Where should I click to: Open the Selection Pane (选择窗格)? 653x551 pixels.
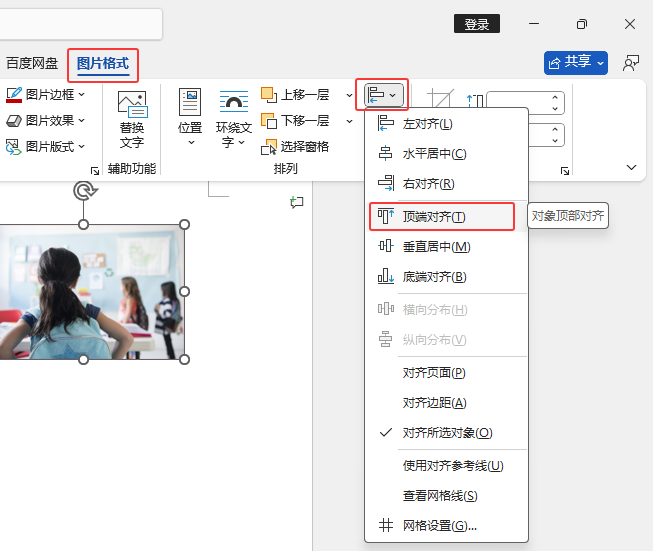click(x=295, y=147)
